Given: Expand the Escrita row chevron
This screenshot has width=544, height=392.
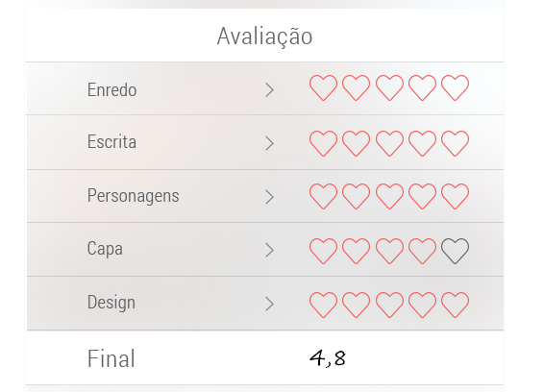Looking at the screenshot, I should click(269, 143).
